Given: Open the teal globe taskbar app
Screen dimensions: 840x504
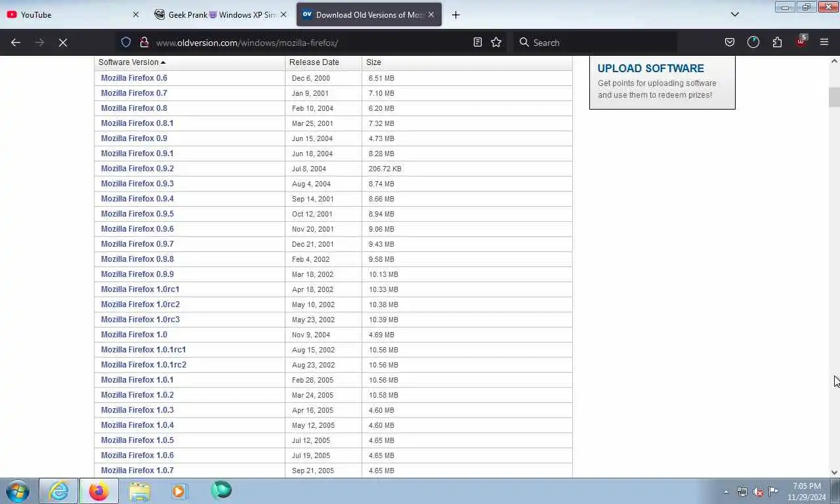Looking at the screenshot, I should (x=221, y=490).
